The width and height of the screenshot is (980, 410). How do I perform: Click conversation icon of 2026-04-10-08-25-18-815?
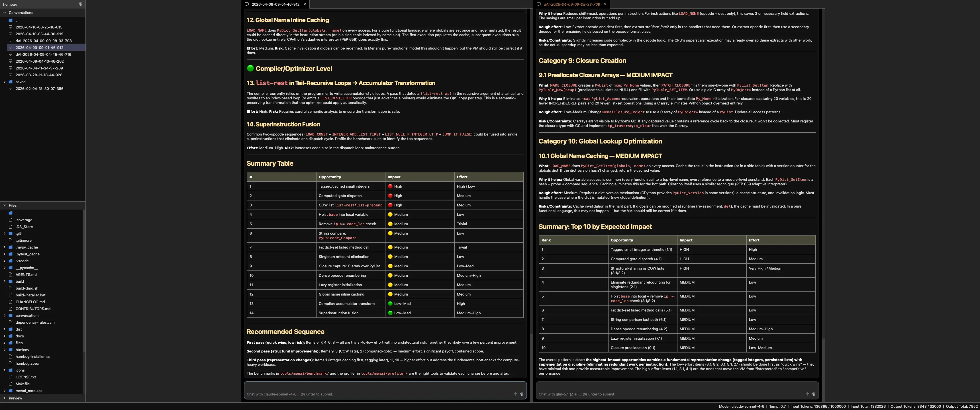coord(11,27)
